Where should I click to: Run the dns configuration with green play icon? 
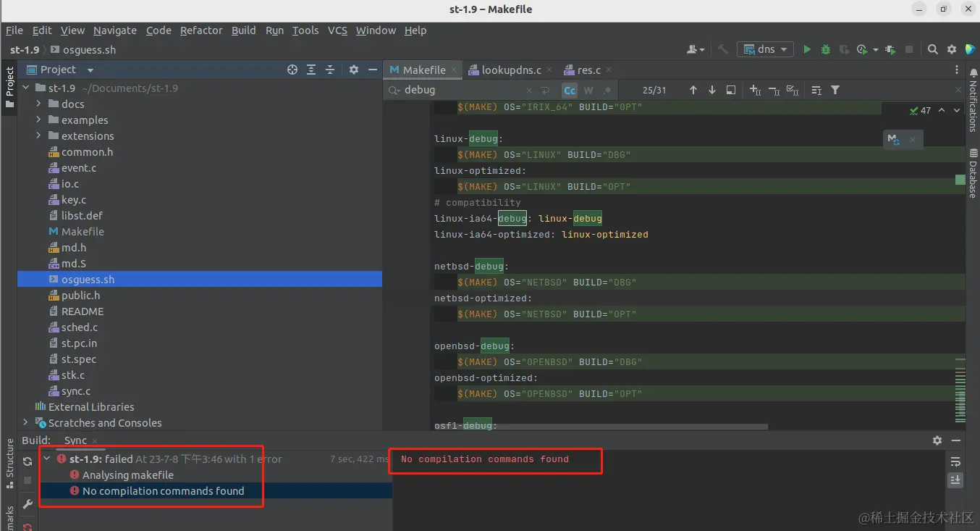click(807, 49)
